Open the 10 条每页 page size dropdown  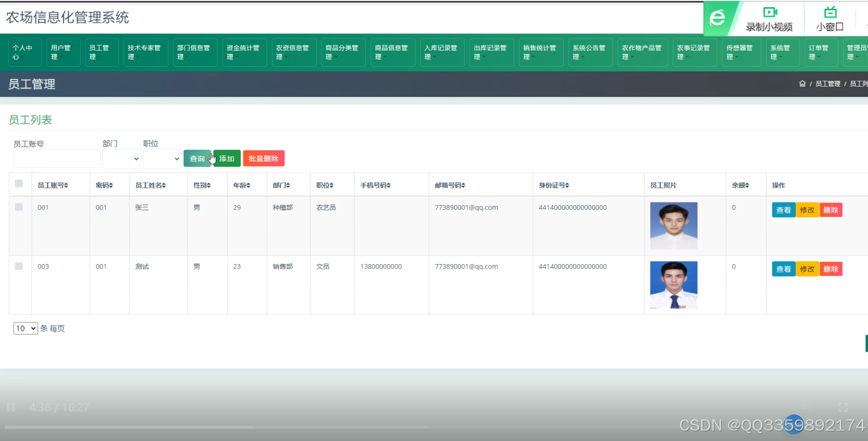(x=26, y=328)
